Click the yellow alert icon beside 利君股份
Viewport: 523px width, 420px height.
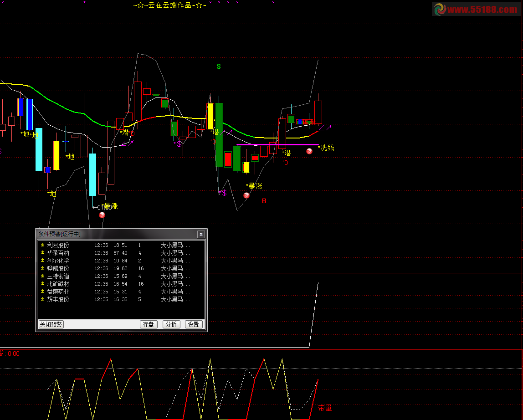point(43,245)
